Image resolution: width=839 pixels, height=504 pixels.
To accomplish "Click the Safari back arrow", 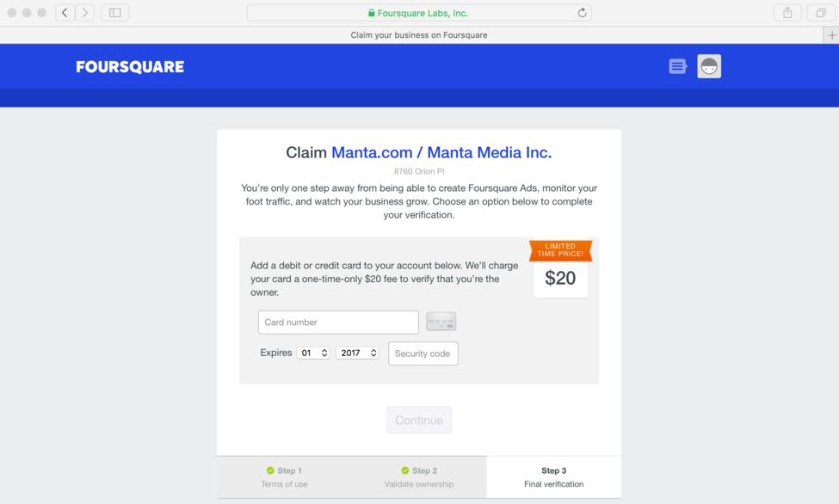I will [65, 12].
